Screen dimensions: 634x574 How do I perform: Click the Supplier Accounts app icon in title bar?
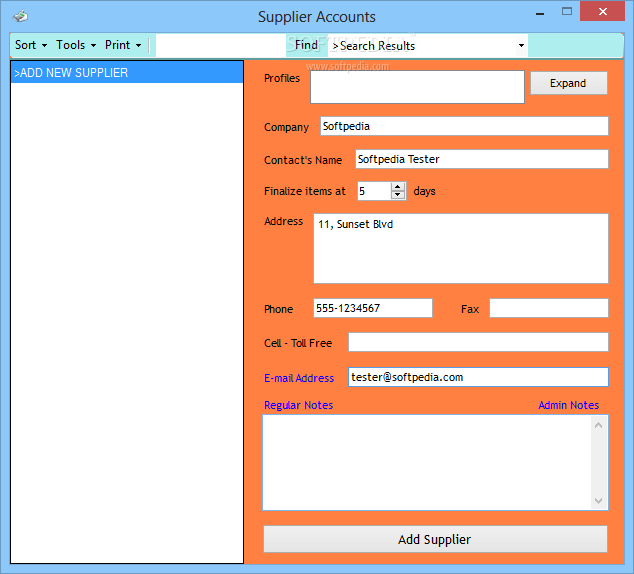pos(20,16)
